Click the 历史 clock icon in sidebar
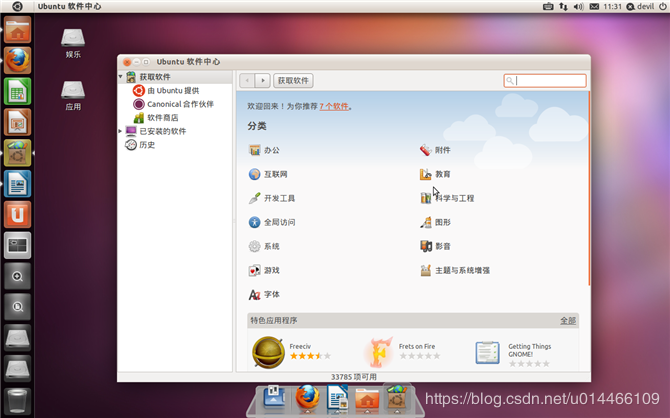This screenshot has height=418, width=670. point(131,145)
